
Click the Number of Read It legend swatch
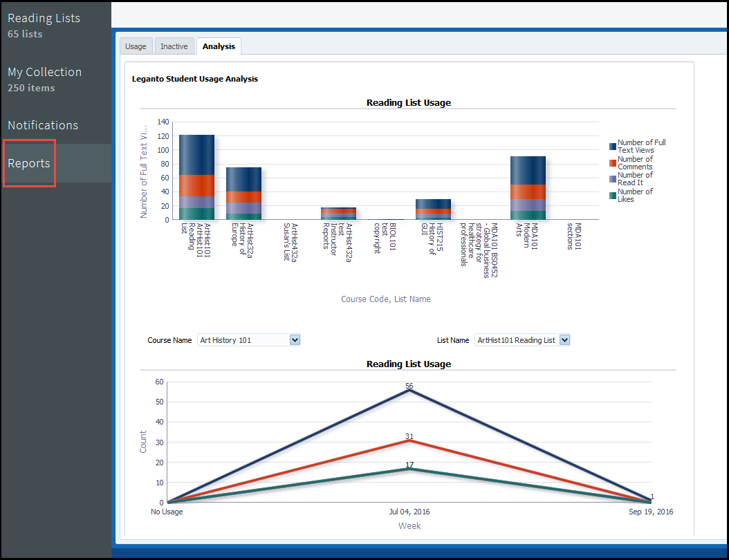[613, 179]
